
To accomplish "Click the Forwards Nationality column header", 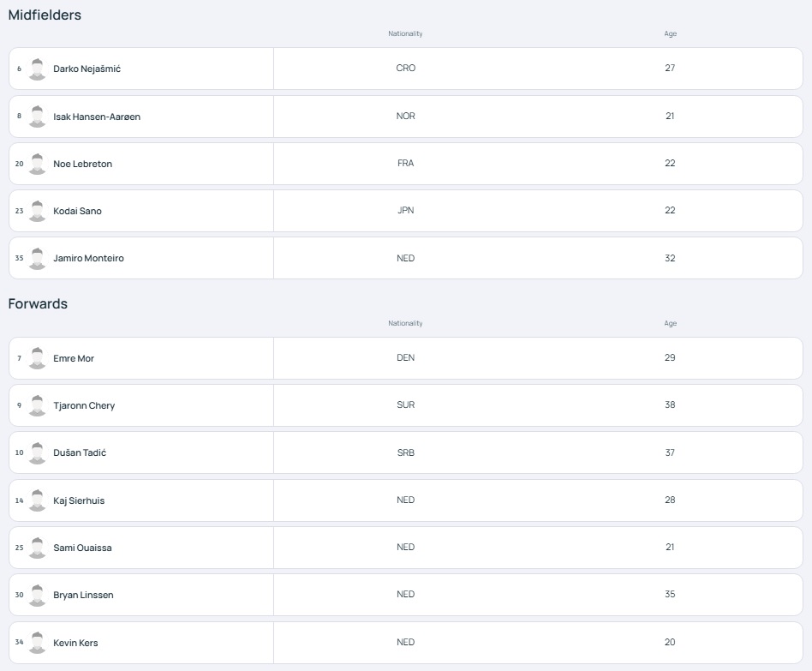I will tap(405, 323).
